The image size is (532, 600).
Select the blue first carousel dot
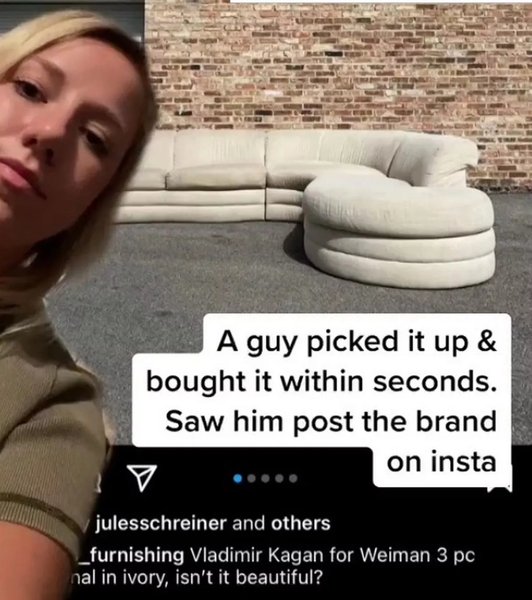[238, 478]
